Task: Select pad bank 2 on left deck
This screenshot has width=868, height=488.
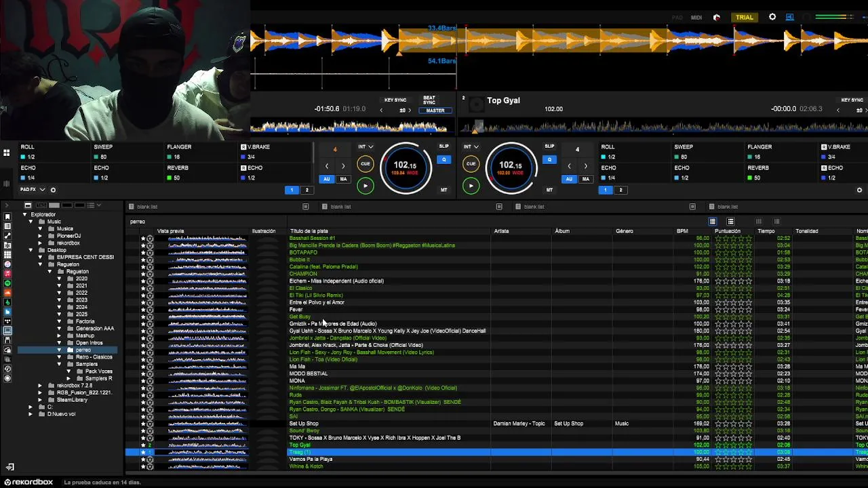Action: pyautogui.click(x=307, y=190)
